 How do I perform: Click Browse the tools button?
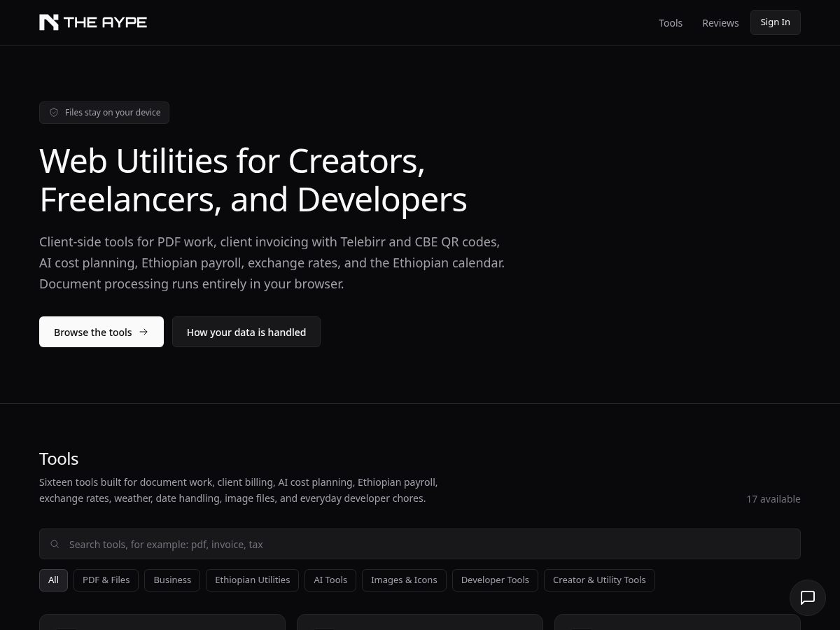pyautogui.click(x=101, y=332)
